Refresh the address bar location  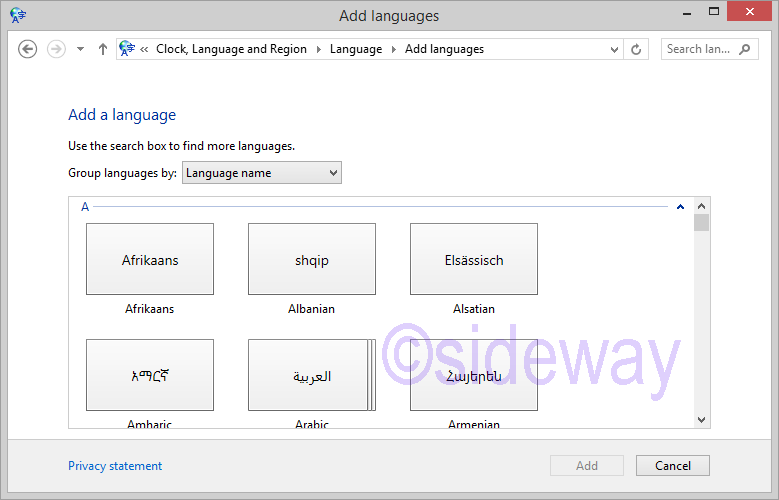636,49
